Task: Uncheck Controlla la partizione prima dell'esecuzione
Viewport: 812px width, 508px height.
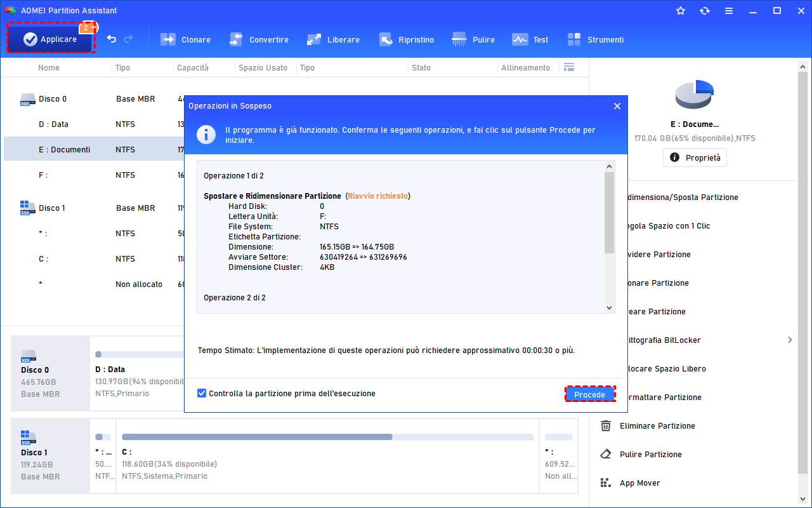Action: click(x=202, y=394)
